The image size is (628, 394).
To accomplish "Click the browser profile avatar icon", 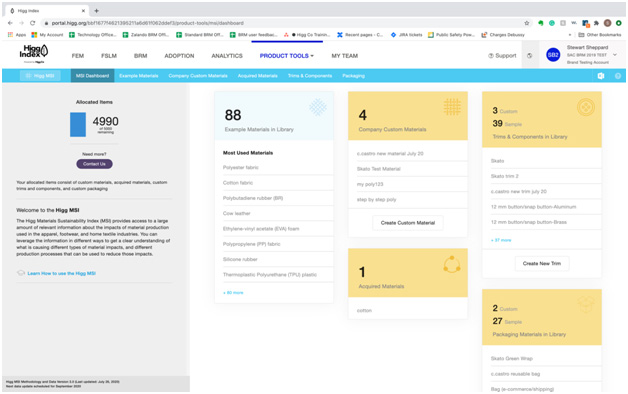I will click(607, 23).
